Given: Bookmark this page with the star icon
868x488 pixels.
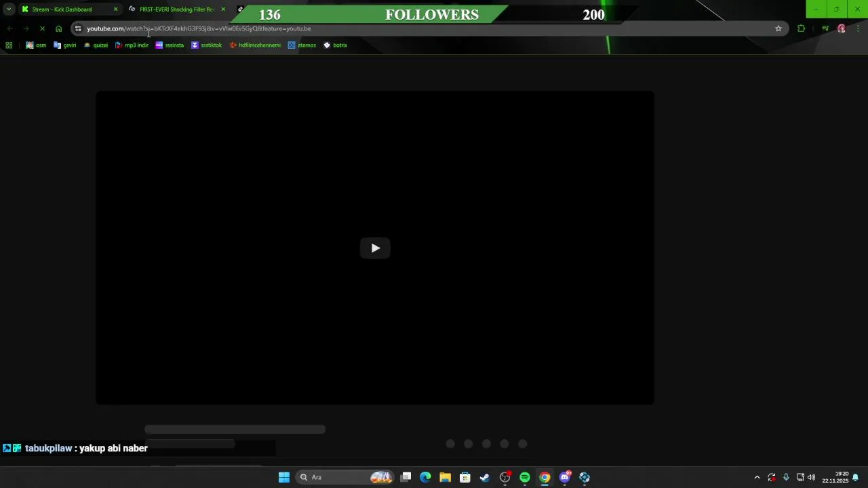Looking at the screenshot, I should point(778,28).
